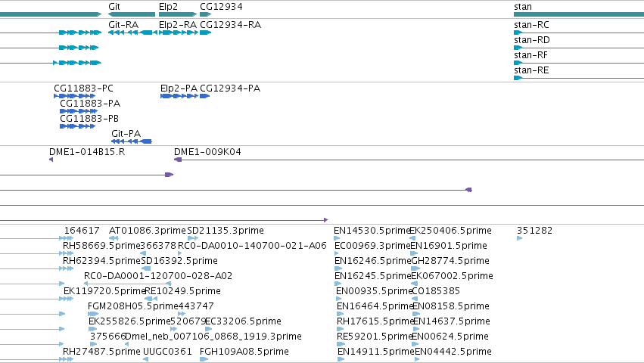Click the EK119720.5prime EST label

tap(104, 291)
